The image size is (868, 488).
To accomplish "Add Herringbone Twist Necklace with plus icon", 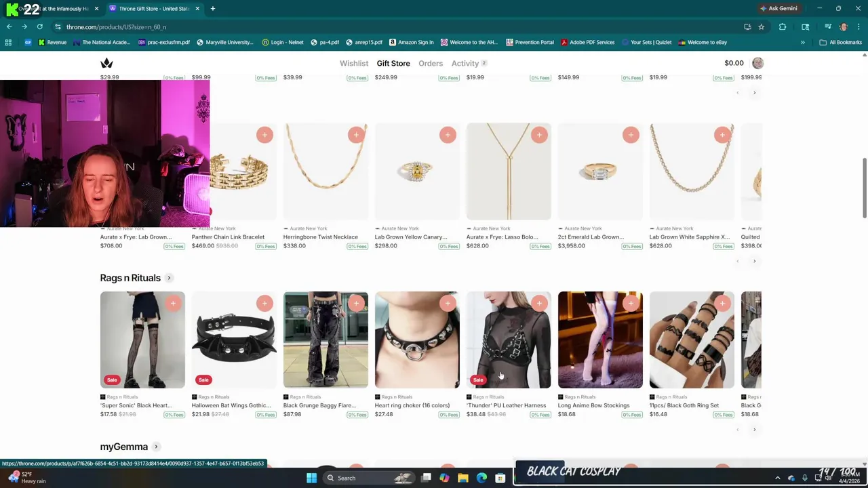I will pos(356,135).
